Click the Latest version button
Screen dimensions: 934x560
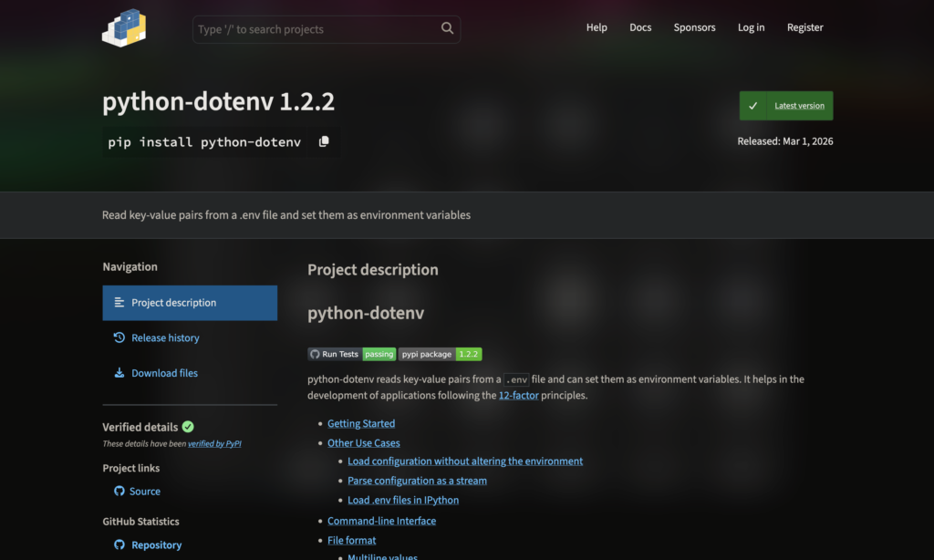[786, 106]
